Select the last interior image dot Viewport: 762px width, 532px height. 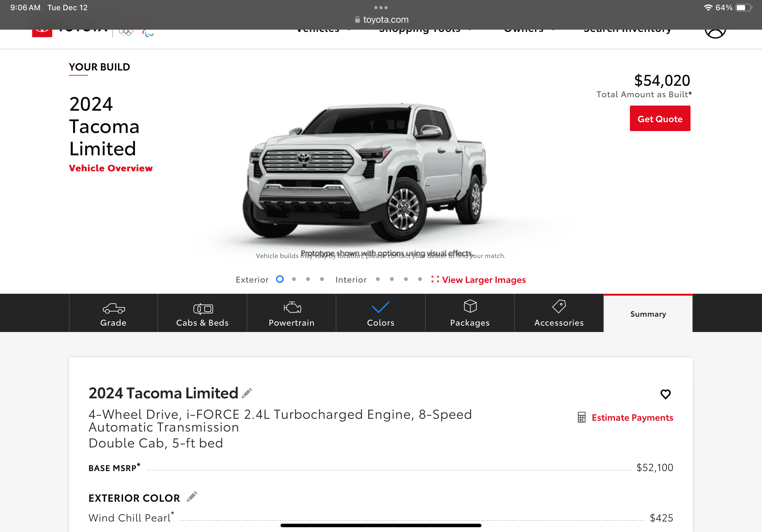(x=420, y=279)
